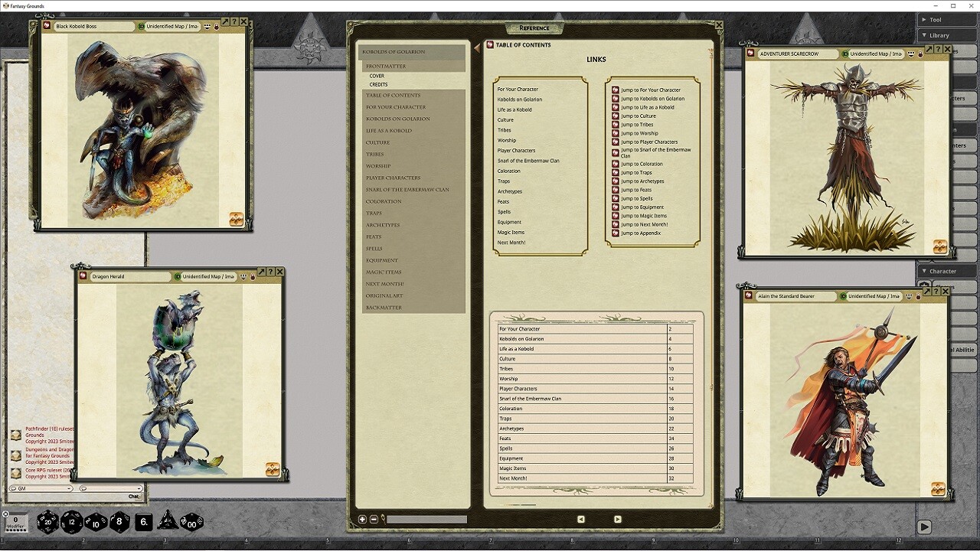The height and width of the screenshot is (551, 980).
Task: Click the shortcut arrow icon on the Adventurer Scarecrow window
Action: (x=929, y=49)
